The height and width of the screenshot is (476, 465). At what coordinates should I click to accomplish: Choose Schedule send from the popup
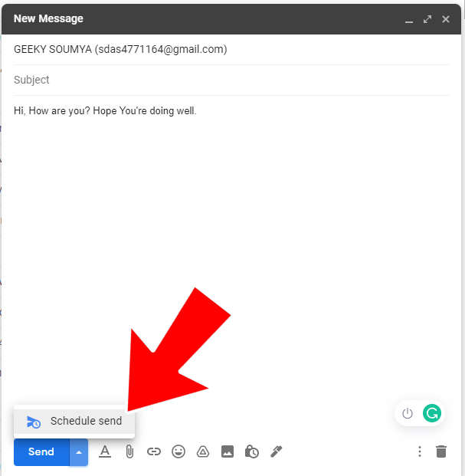pyautogui.click(x=74, y=422)
